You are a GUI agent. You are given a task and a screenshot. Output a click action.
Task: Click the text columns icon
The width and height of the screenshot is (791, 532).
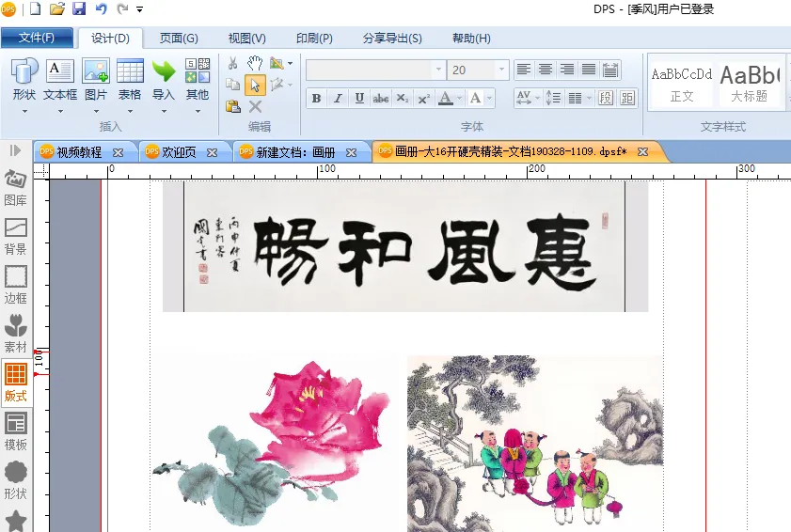pos(575,98)
